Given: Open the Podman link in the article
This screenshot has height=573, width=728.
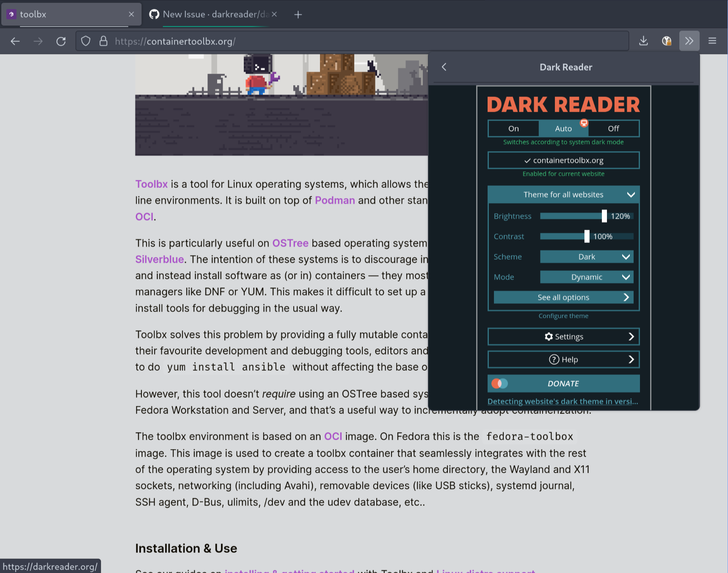Looking at the screenshot, I should coord(335,200).
